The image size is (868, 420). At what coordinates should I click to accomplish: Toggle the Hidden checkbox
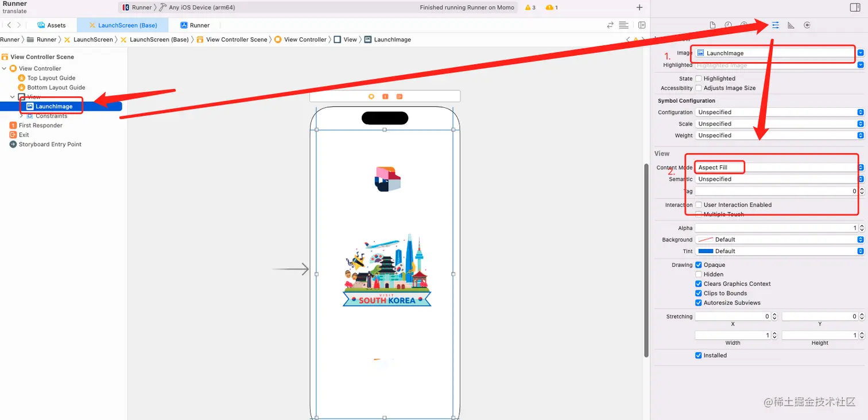pyautogui.click(x=699, y=274)
